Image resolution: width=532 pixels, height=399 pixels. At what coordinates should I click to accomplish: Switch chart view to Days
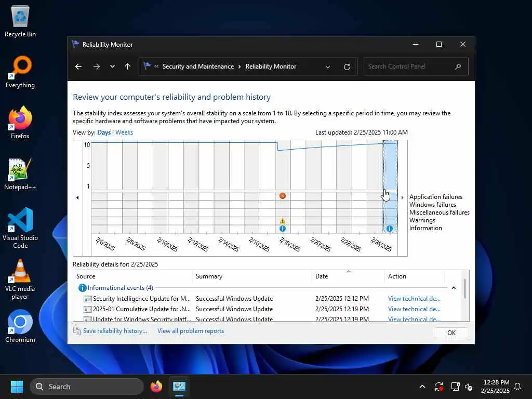[x=104, y=132]
